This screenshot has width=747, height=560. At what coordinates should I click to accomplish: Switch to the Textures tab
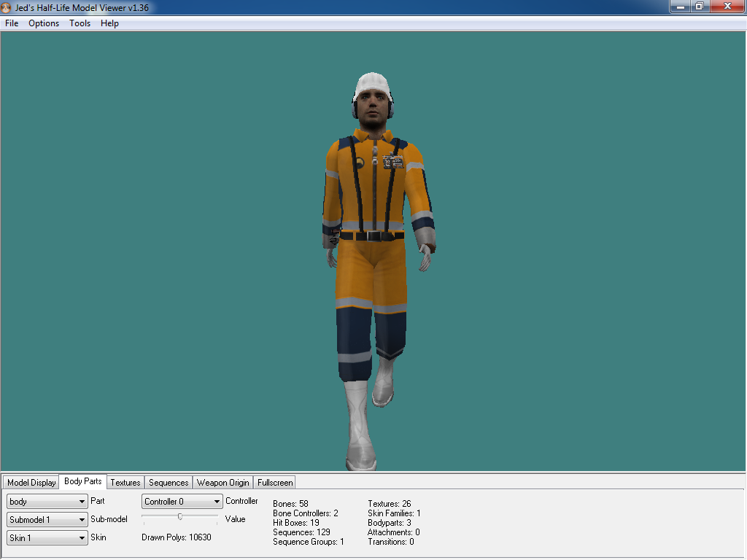(x=125, y=483)
